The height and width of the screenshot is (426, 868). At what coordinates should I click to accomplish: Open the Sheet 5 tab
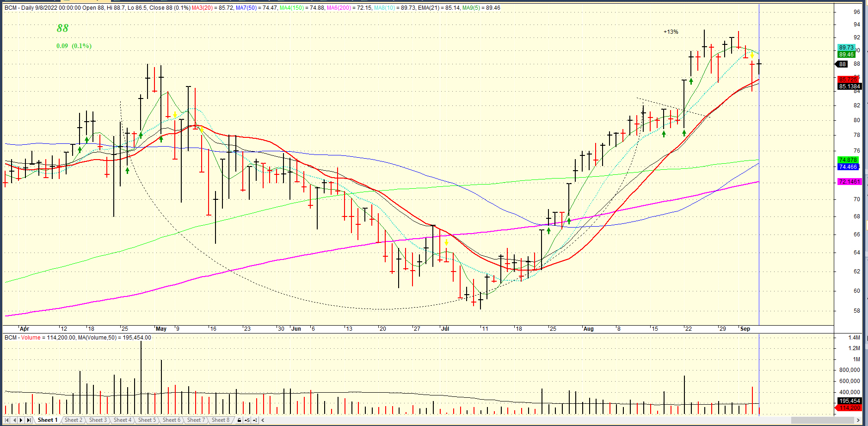[147, 420]
